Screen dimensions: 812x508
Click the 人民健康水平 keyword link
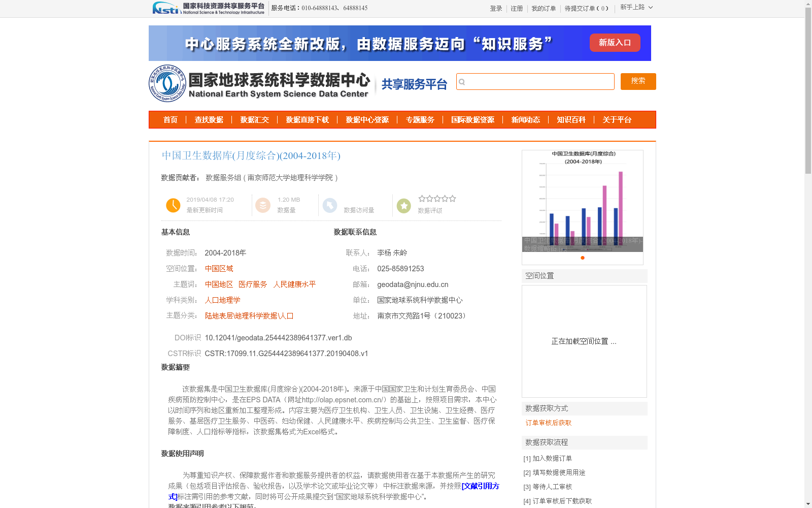coord(295,284)
